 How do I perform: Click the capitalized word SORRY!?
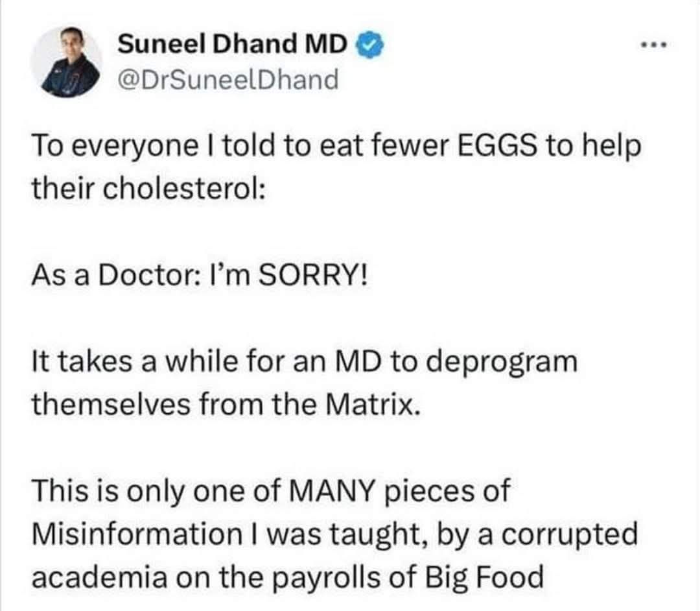(x=314, y=275)
